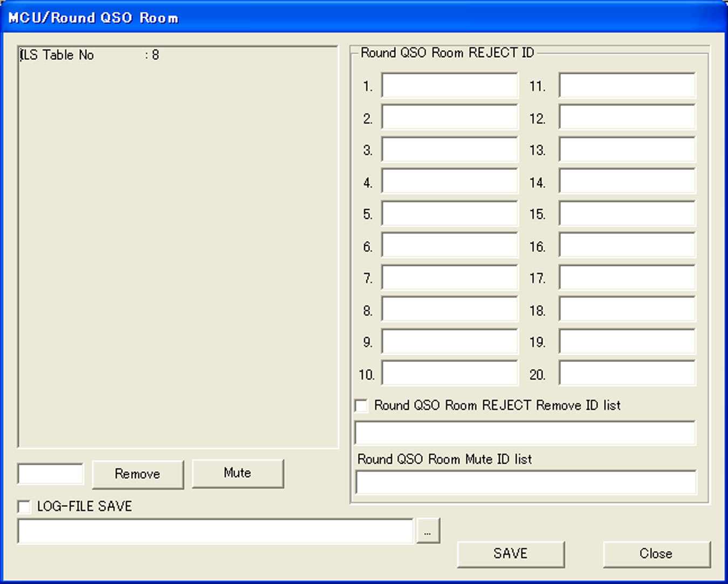This screenshot has height=584, width=728.
Task: Open log file browse (...) button
Action: 428,531
